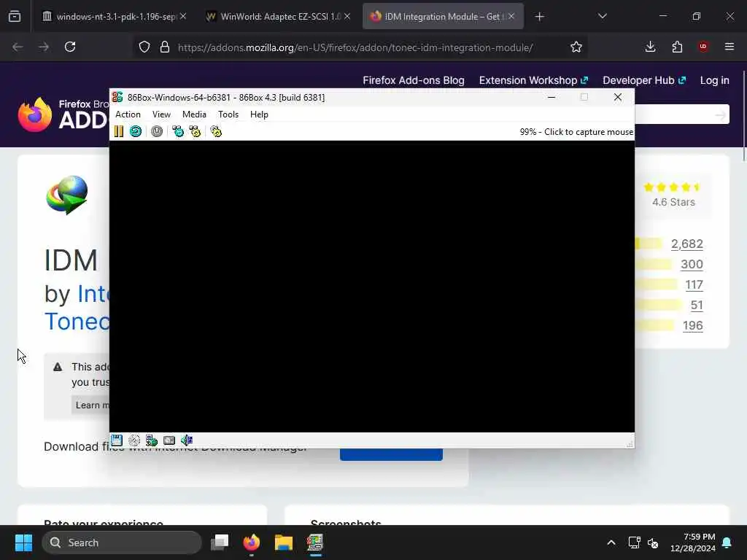Open the Media menu in 86Box
This screenshot has width=747, height=560.
[194, 114]
